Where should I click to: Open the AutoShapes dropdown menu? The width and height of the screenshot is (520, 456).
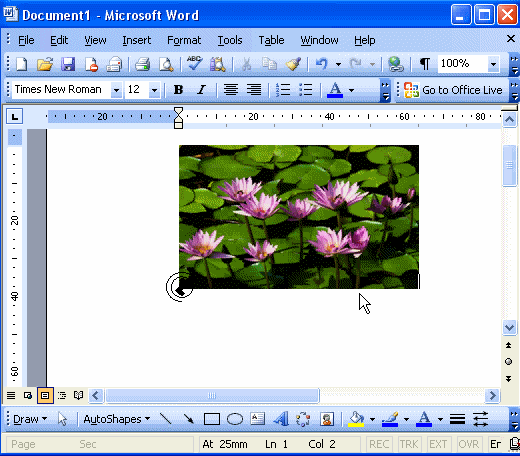tap(116, 419)
